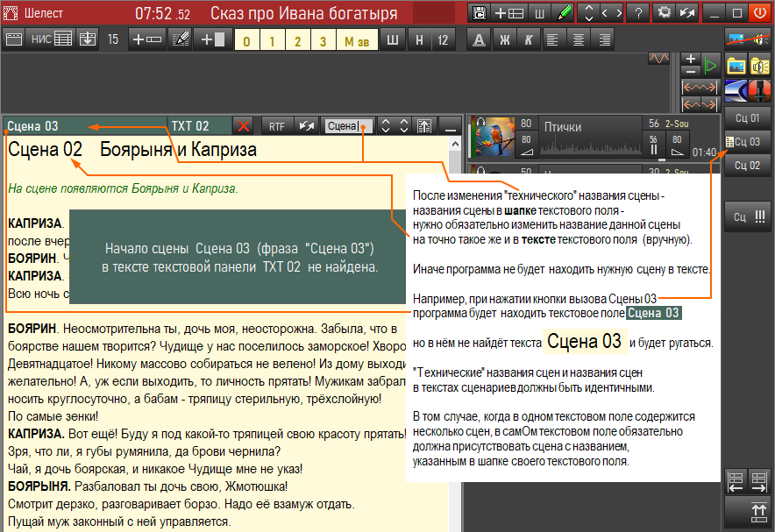Click the up-down chevron stepper in title bar

pyautogui.click(x=588, y=13)
